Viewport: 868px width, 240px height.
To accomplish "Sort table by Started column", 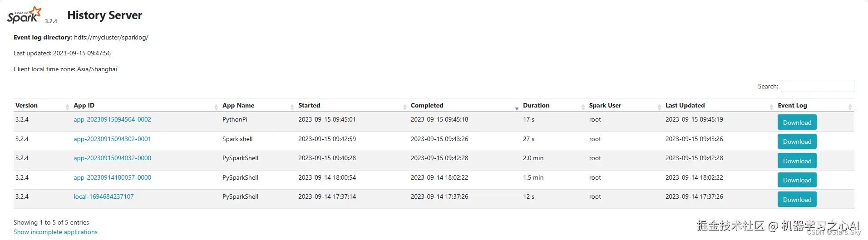I will [309, 106].
